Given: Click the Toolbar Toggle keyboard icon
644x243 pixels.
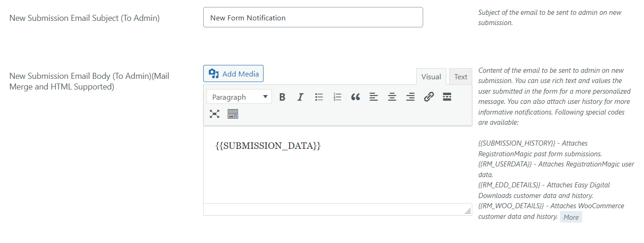Looking at the screenshot, I should [232, 114].
